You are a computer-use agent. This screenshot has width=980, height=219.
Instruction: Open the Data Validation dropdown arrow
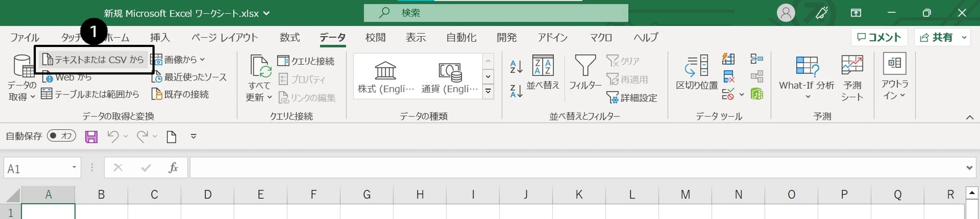[742, 94]
